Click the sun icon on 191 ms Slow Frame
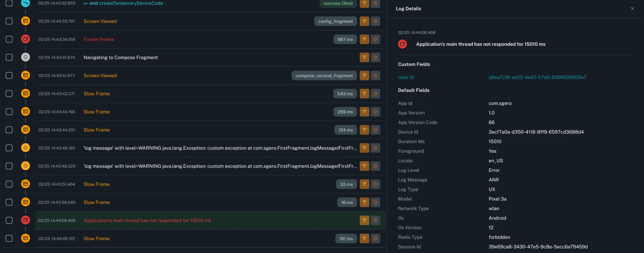This screenshot has width=644, height=253. [375, 238]
